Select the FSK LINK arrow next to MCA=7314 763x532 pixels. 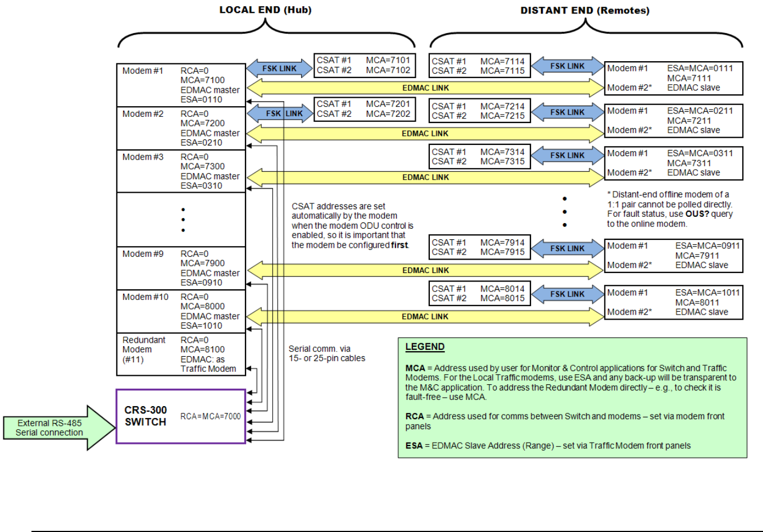567,156
